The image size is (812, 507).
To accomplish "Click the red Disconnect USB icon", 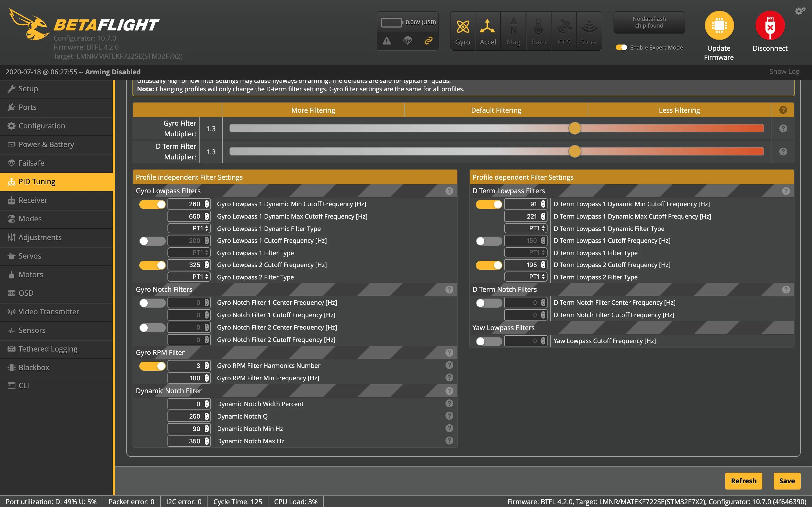I will (x=770, y=25).
